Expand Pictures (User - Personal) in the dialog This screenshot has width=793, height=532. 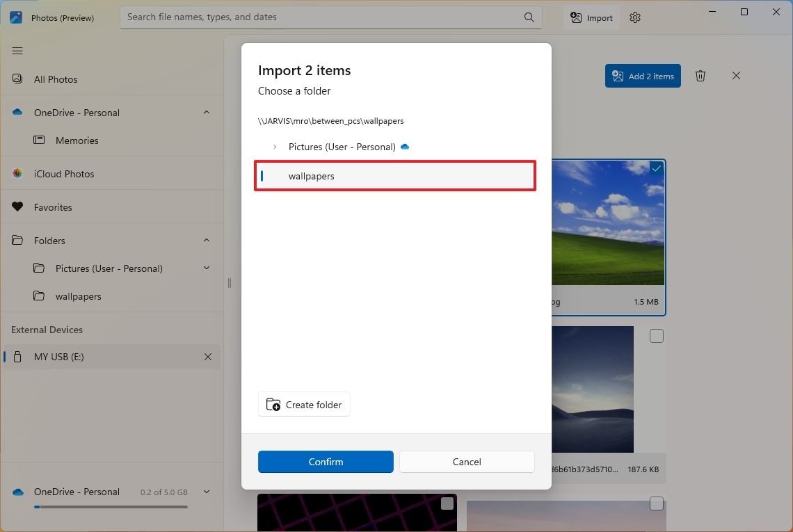[273, 147]
